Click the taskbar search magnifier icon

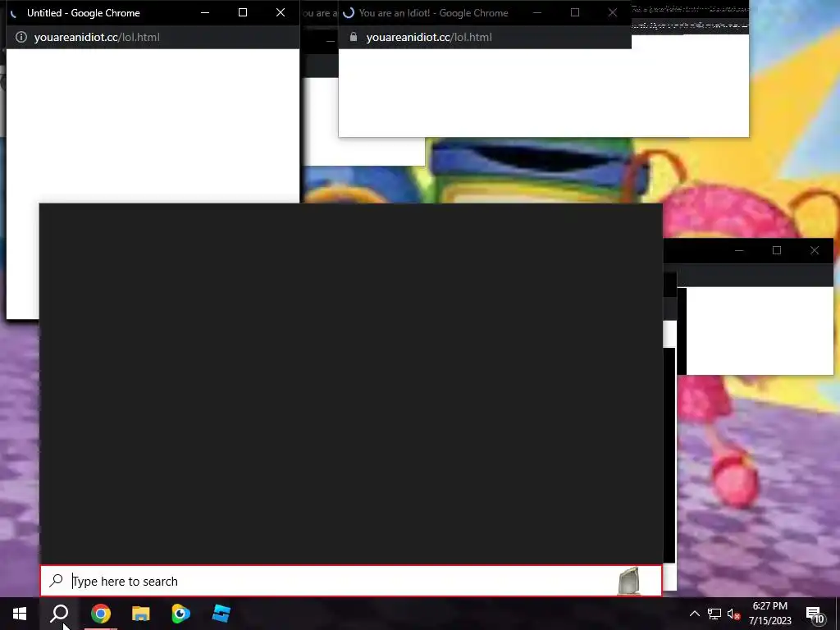click(x=59, y=614)
